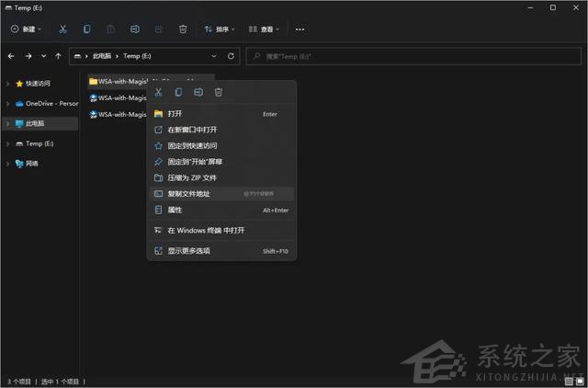
Task: Click the Copy icon in the context menu
Action: 178,92
